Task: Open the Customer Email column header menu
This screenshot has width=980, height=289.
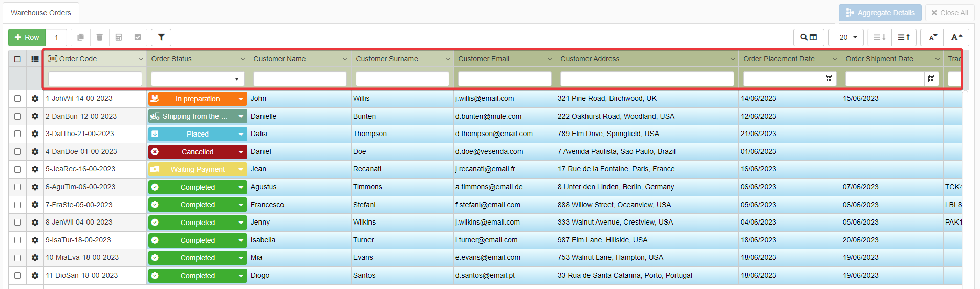Action: pyautogui.click(x=550, y=59)
